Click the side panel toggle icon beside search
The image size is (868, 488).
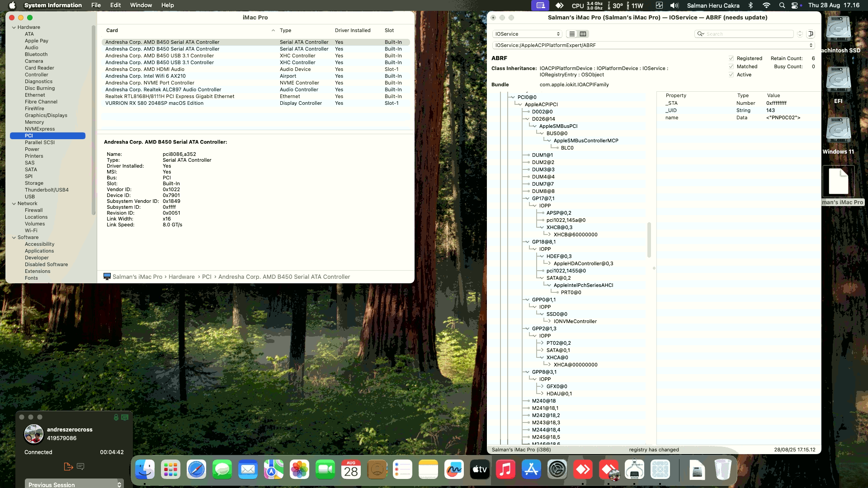point(811,34)
